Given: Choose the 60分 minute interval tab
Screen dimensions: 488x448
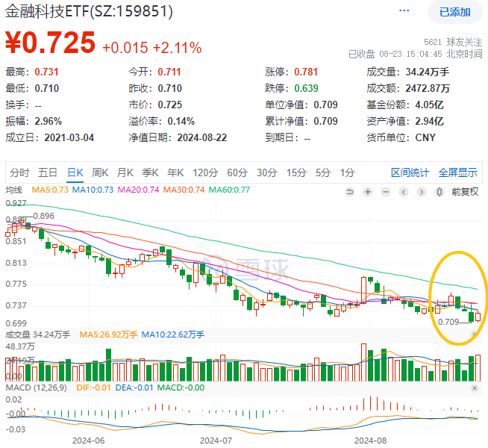Looking at the screenshot, I should pos(237,172).
